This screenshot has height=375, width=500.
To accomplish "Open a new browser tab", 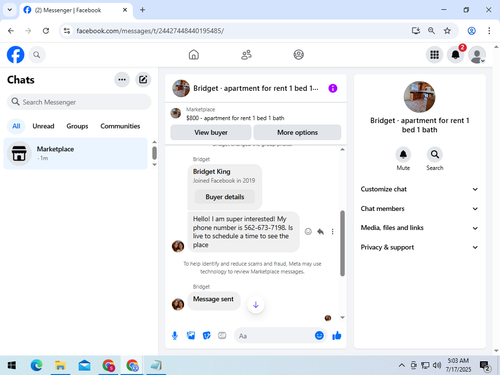I will tap(142, 10).
